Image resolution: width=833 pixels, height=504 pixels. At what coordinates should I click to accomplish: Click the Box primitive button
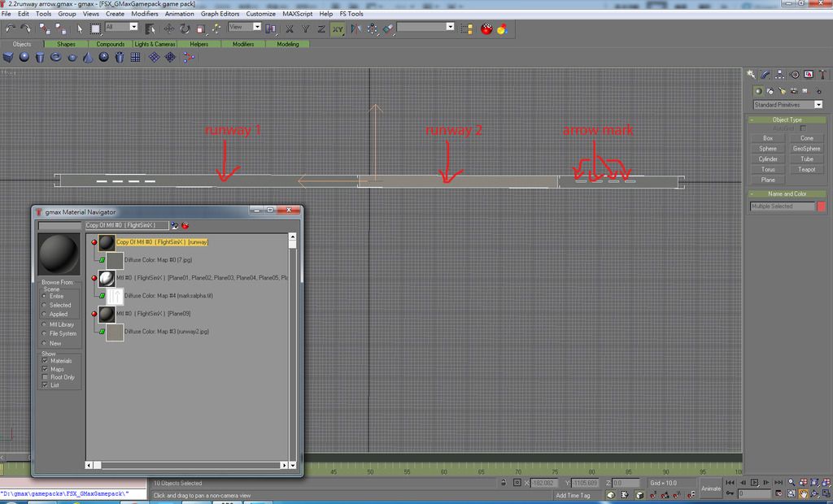click(768, 138)
